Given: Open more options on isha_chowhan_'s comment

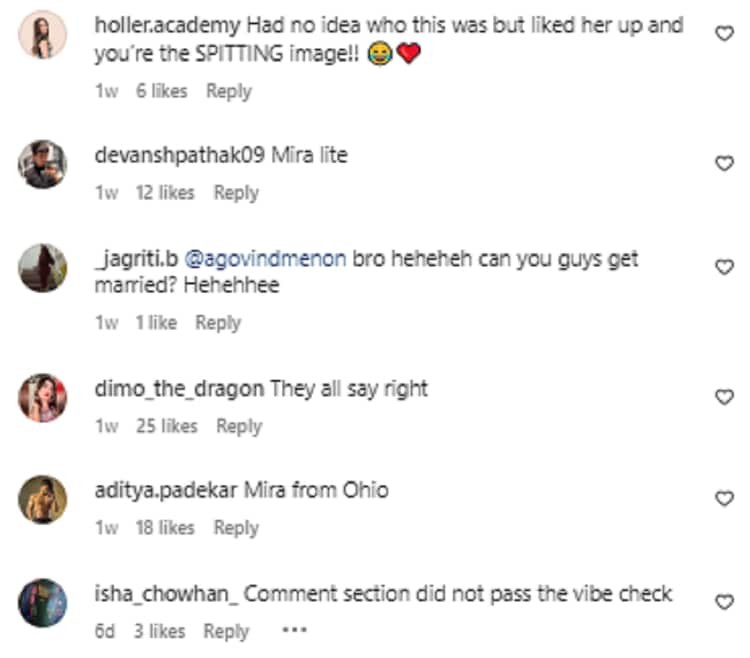Looking at the screenshot, I should pyautogui.click(x=294, y=631).
